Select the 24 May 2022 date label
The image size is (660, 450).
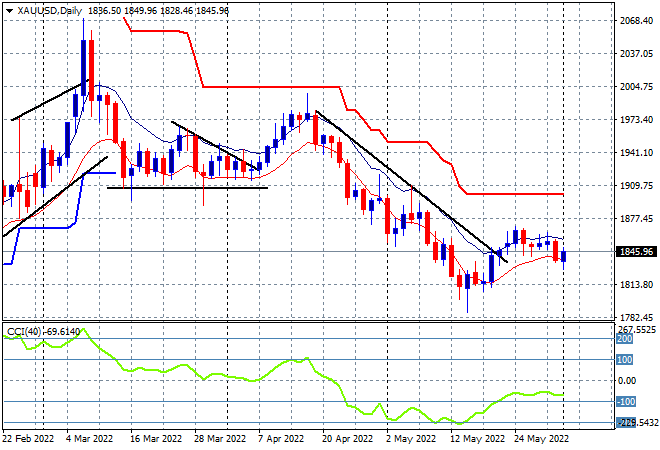click(541, 439)
